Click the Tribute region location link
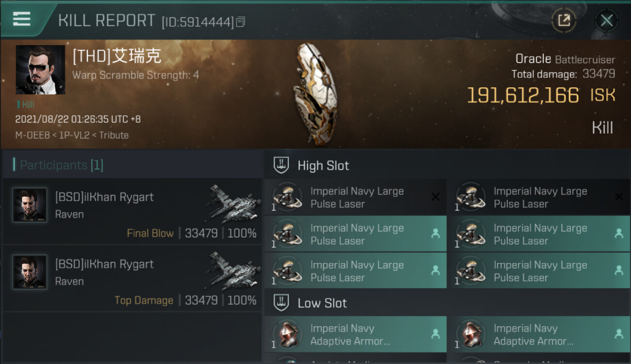The width and height of the screenshot is (631, 364). [114, 135]
